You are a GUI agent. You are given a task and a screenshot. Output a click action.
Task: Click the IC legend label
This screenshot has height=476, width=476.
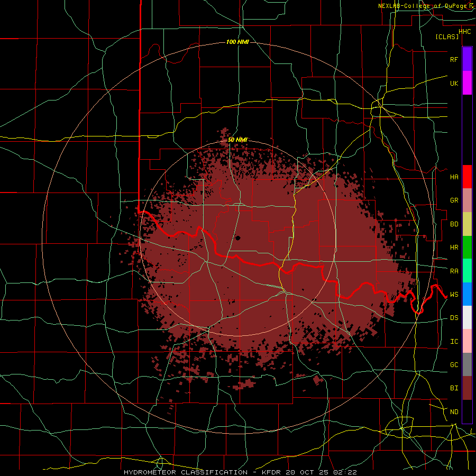(454, 342)
